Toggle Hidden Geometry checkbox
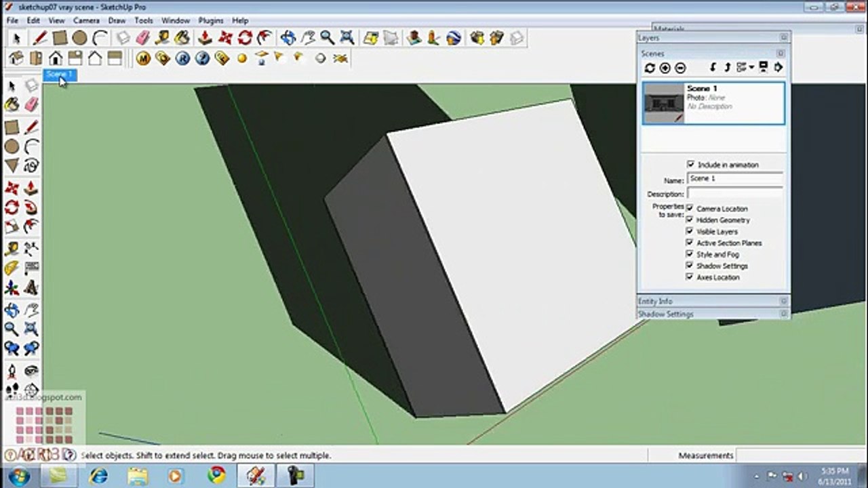This screenshot has width=868, height=488. click(690, 220)
